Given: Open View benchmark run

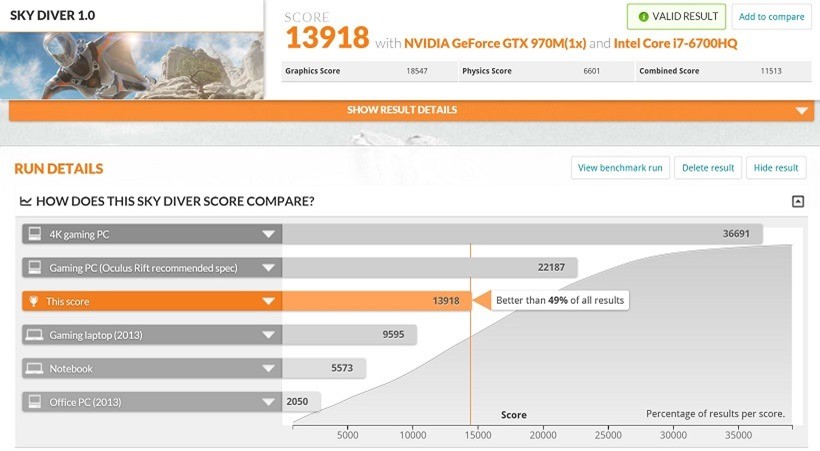Looking at the screenshot, I should (620, 168).
